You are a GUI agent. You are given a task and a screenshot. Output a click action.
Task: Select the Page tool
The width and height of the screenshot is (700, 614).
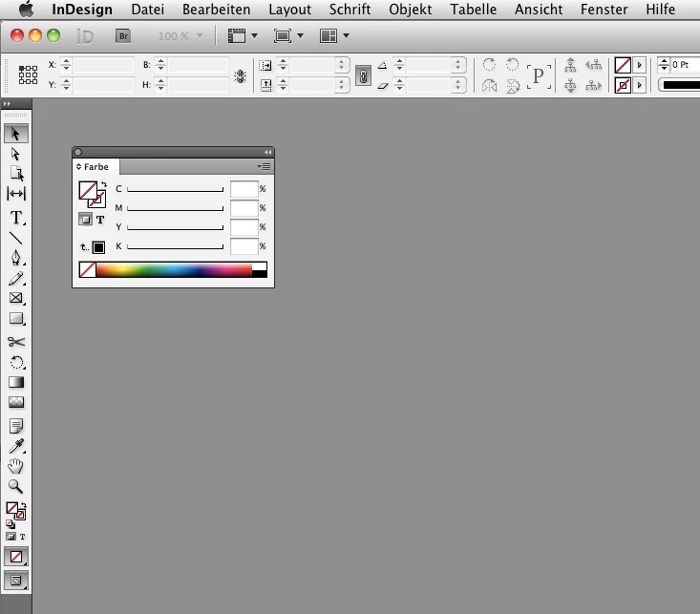pyautogui.click(x=16, y=174)
